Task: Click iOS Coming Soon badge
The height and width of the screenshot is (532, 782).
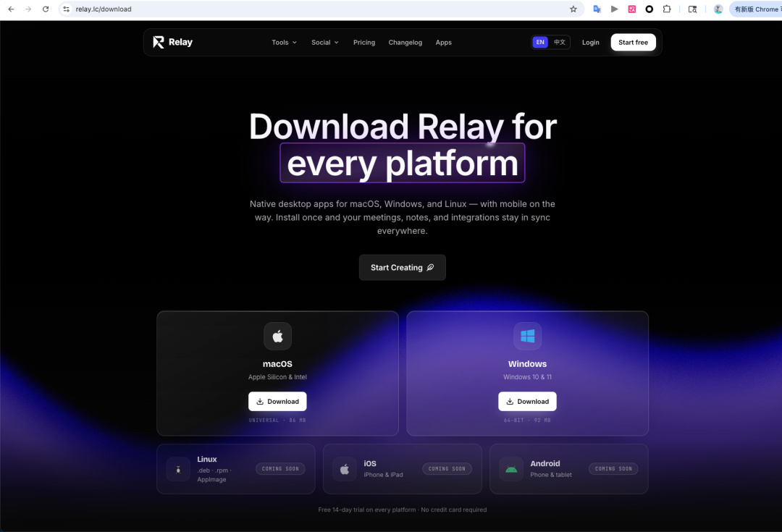Action: (447, 469)
